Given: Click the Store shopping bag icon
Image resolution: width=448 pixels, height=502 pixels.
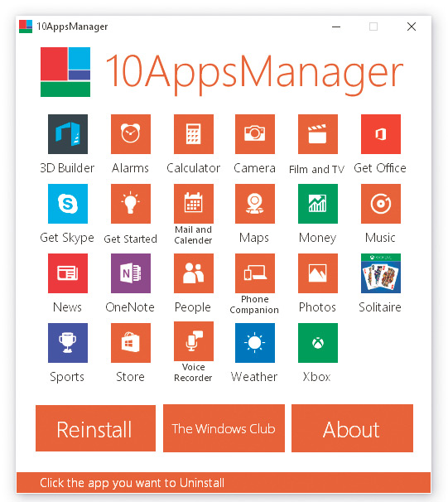Looking at the screenshot, I should pos(131,343).
